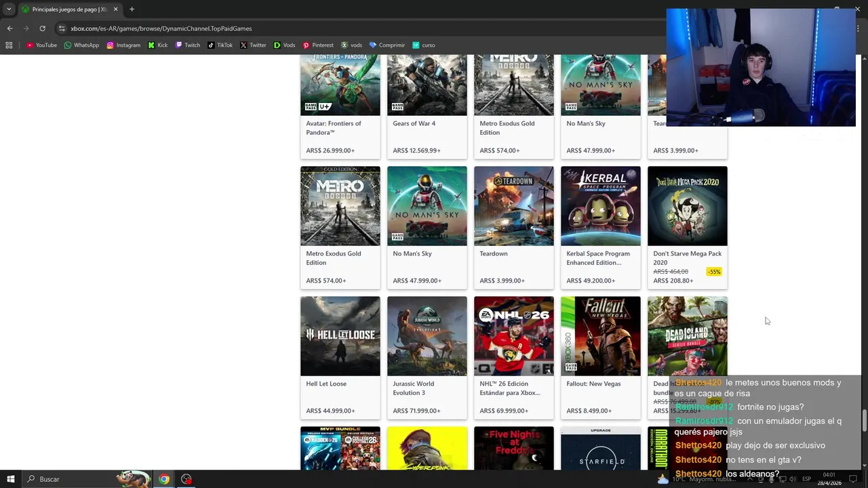Click the taskbar clock and date

(x=830, y=479)
